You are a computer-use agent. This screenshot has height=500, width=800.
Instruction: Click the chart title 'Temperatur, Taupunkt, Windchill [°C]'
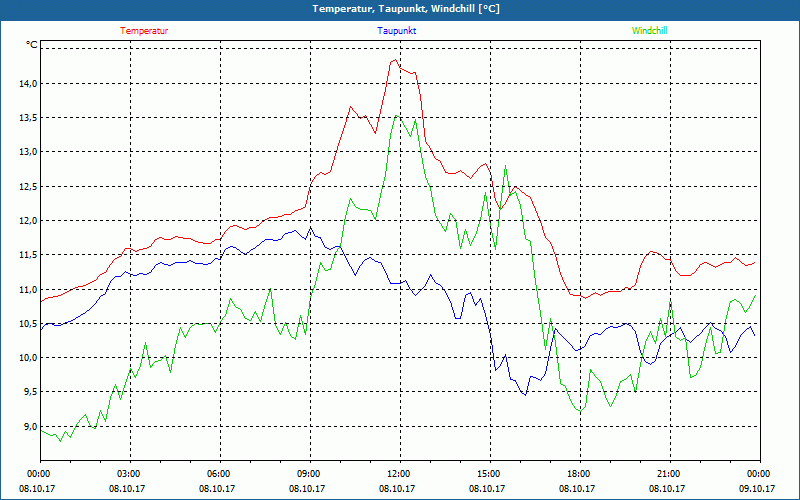(x=406, y=9)
